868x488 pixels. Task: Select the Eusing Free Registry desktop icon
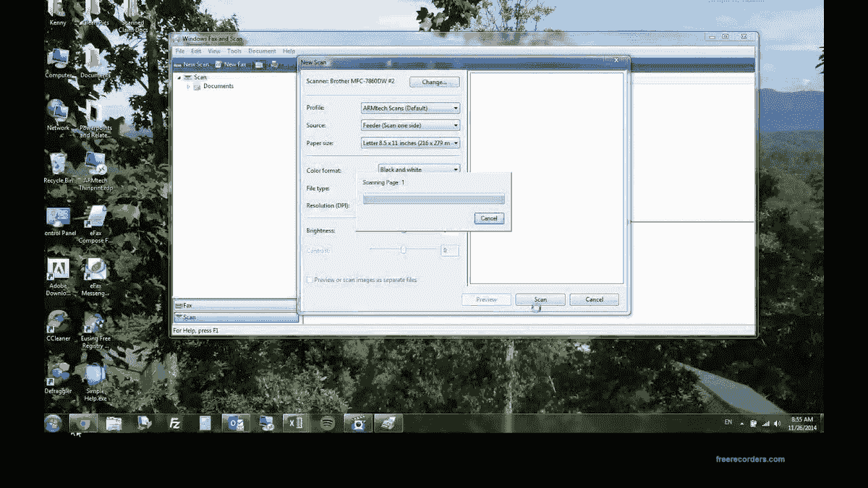coord(95,330)
